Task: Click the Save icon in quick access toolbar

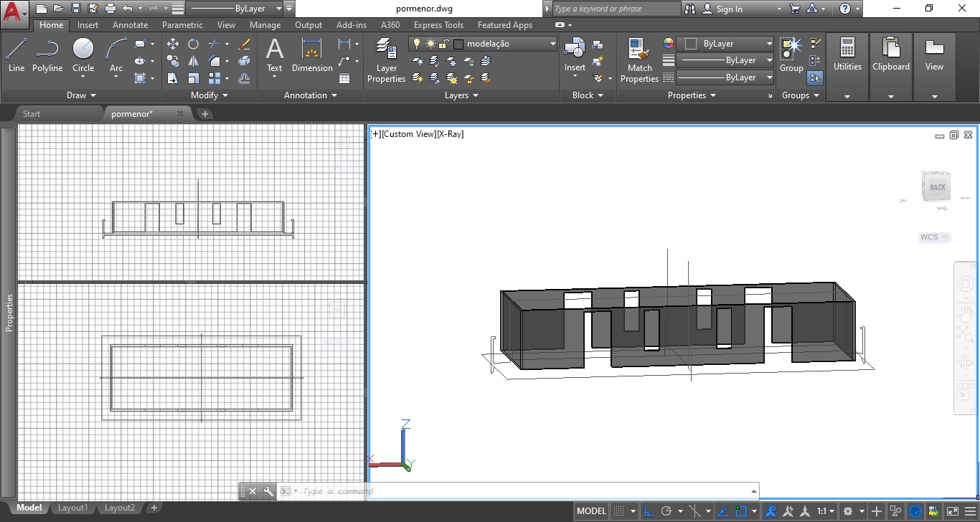Action: [75, 9]
